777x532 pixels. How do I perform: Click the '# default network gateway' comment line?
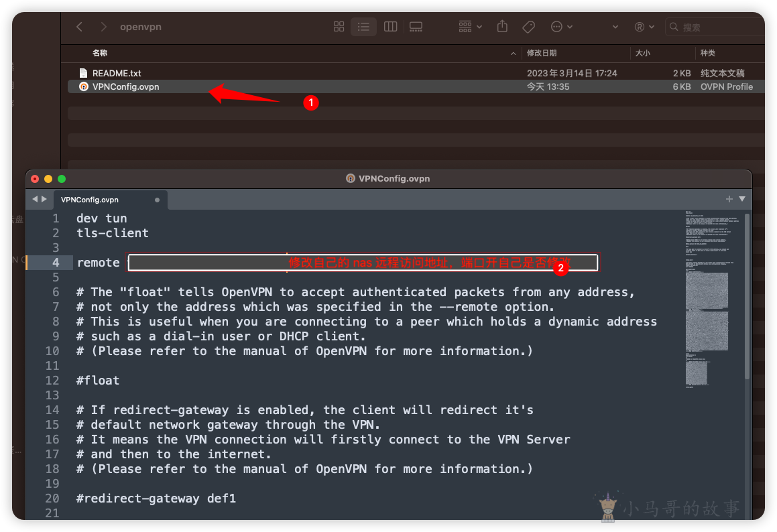228,425
